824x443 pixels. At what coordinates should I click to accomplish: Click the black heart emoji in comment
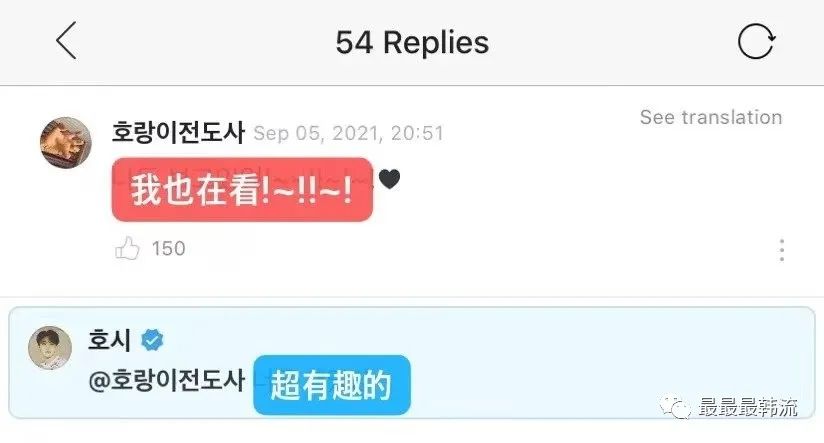[x=389, y=179]
